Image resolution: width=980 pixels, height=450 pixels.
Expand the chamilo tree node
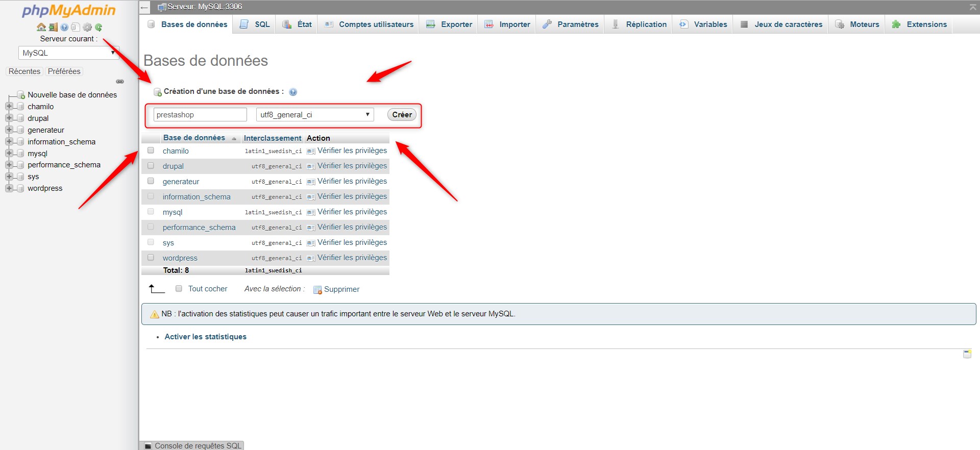tap(9, 106)
